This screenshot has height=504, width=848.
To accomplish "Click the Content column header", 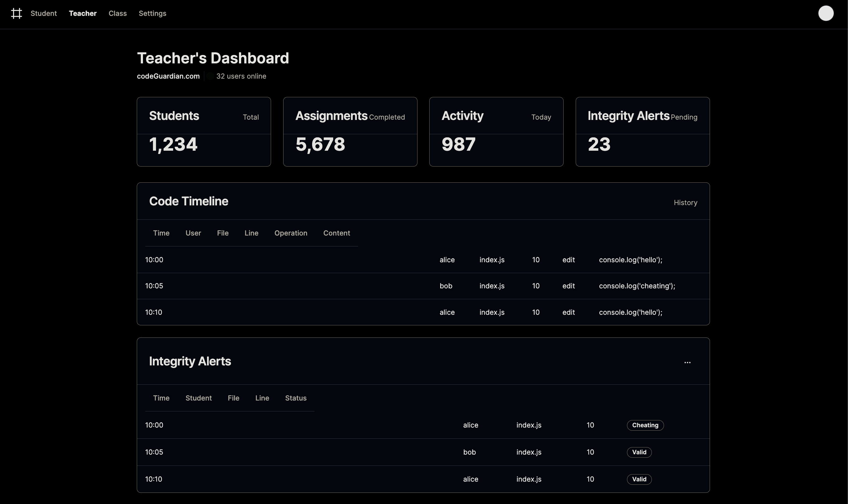I will 336,233.
